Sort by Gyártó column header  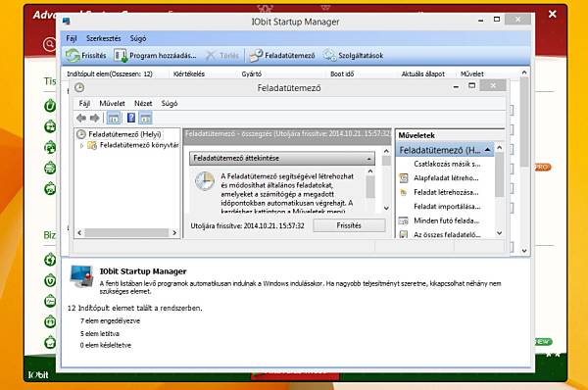251,73
